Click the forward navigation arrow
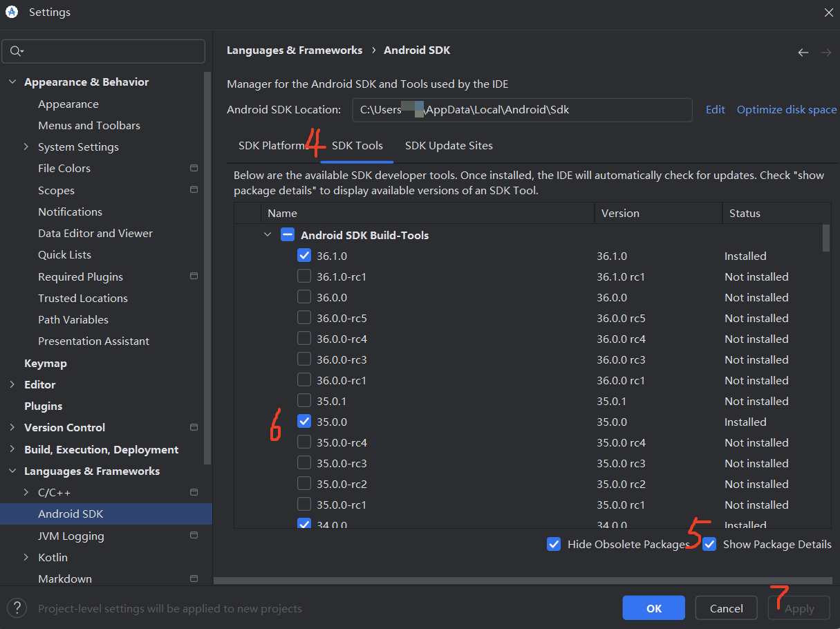 825,53
